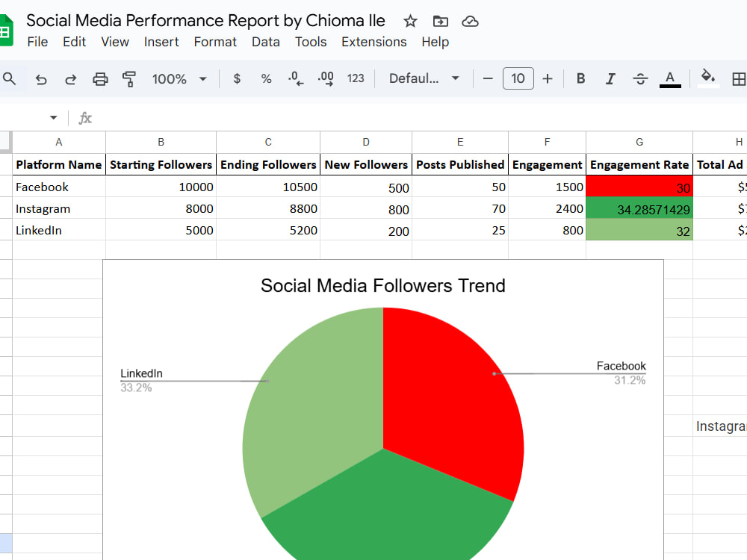
Task: Check cloud save status icon
Action: click(470, 21)
